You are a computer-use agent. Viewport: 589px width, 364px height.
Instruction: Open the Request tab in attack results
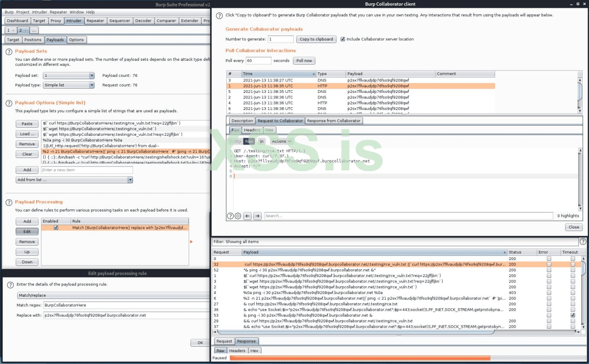tap(225, 341)
